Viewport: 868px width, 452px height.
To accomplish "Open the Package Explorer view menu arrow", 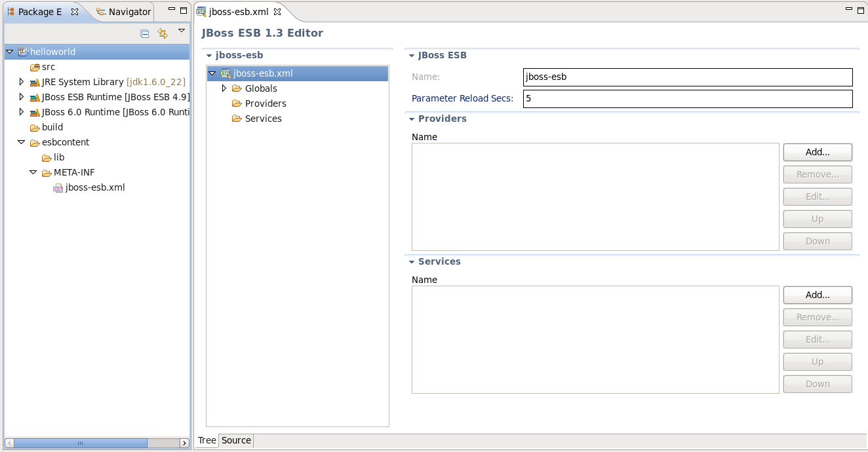I will (x=182, y=31).
